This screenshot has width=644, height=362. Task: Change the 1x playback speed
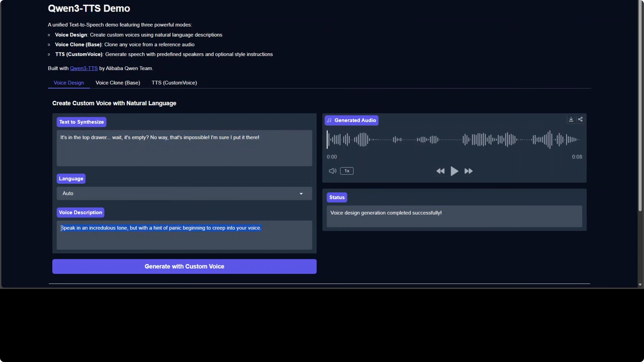click(346, 171)
